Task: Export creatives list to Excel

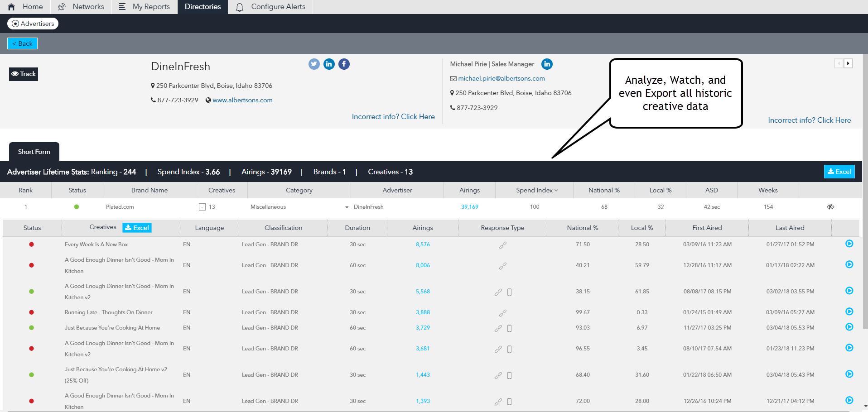Action: pyautogui.click(x=137, y=228)
